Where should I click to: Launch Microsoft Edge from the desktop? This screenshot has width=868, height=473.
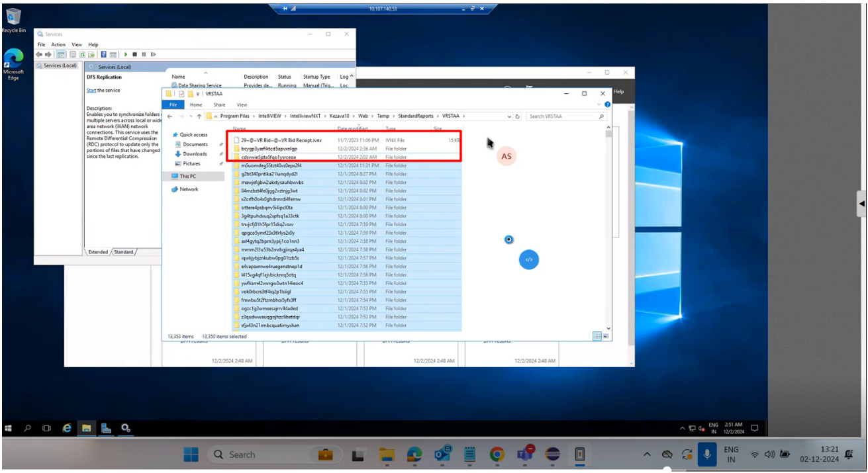pos(13,64)
